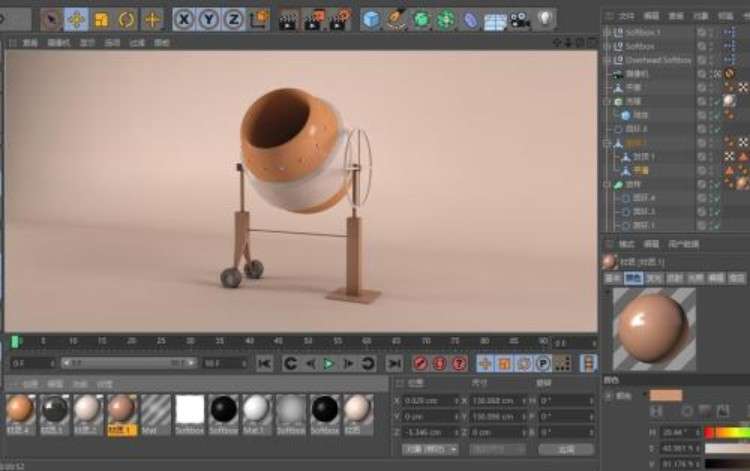The image size is (750, 471).
Task: Select the Rotate tool icon
Action: 127,19
